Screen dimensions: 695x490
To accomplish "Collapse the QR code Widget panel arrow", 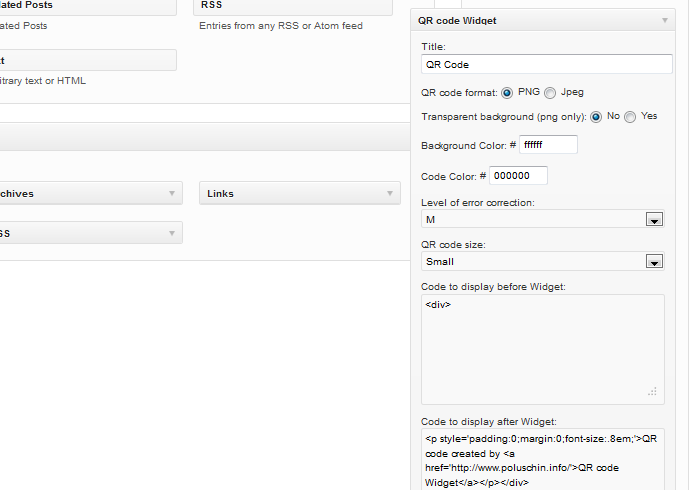I will coord(664,20).
